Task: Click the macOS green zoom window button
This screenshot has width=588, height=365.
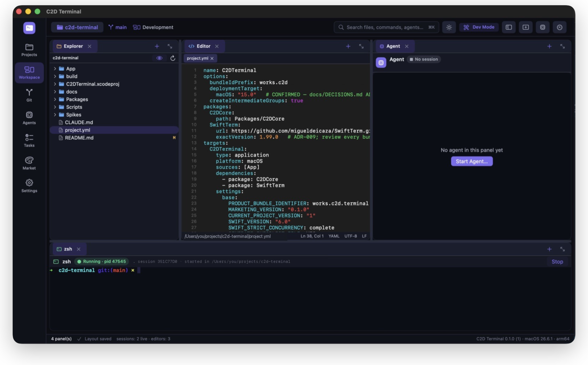Action: (37, 11)
